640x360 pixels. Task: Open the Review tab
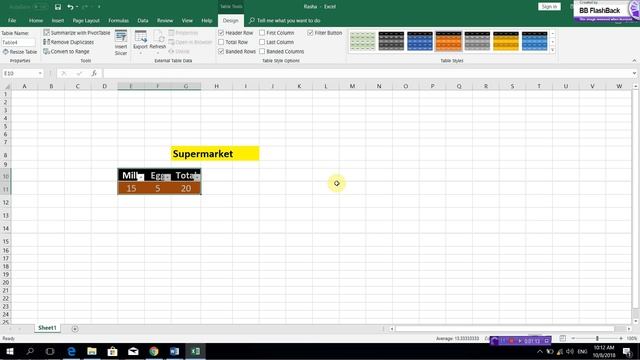(165, 20)
